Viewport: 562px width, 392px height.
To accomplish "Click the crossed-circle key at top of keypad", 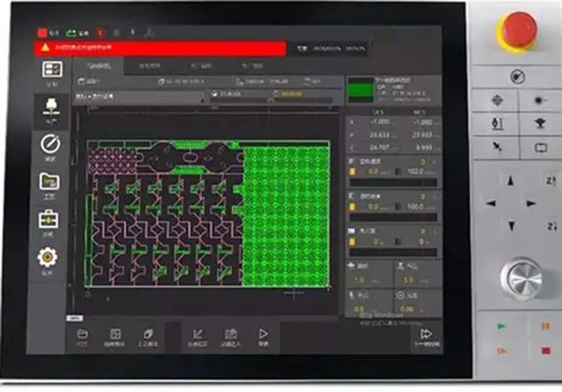I will click(x=517, y=76).
